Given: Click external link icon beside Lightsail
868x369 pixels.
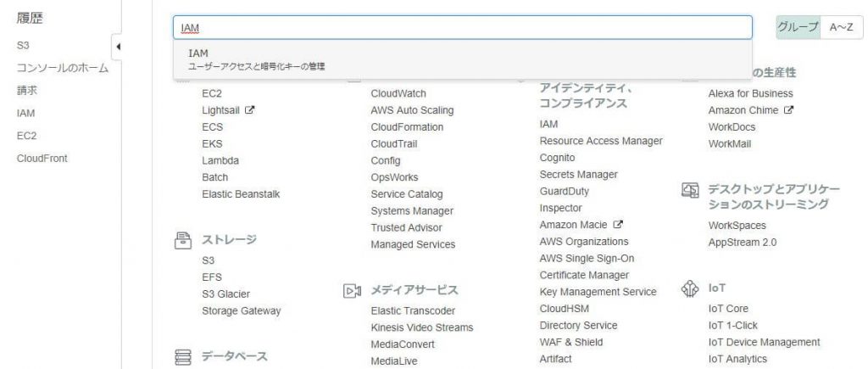Looking at the screenshot, I should [250, 109].
